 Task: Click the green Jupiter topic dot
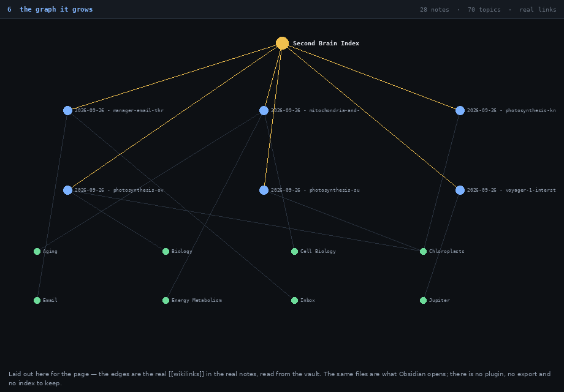(424, 300)
